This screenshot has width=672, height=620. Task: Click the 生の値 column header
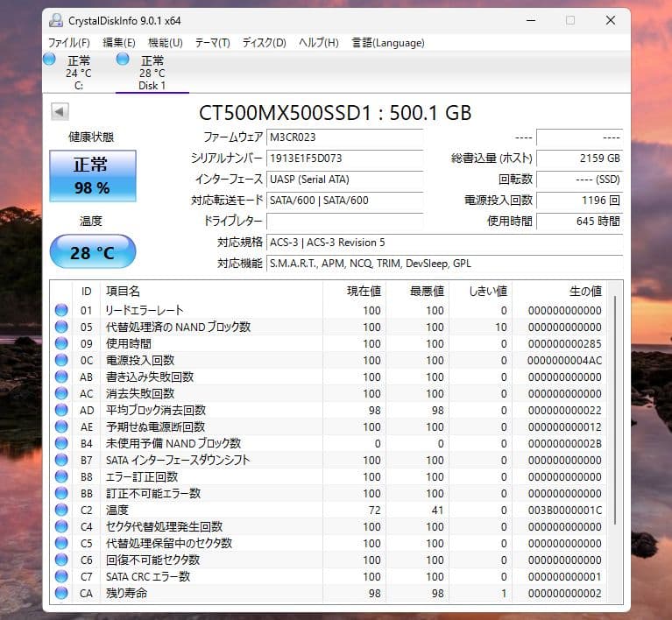coord(559,292)
